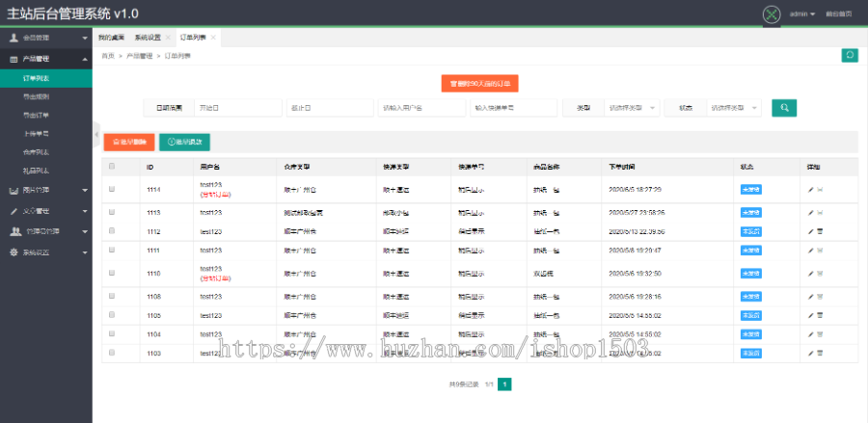Screen dimensions: 868x423
Task: Expand the 图片管理 sidebar menu
Action: click(46, 190)
